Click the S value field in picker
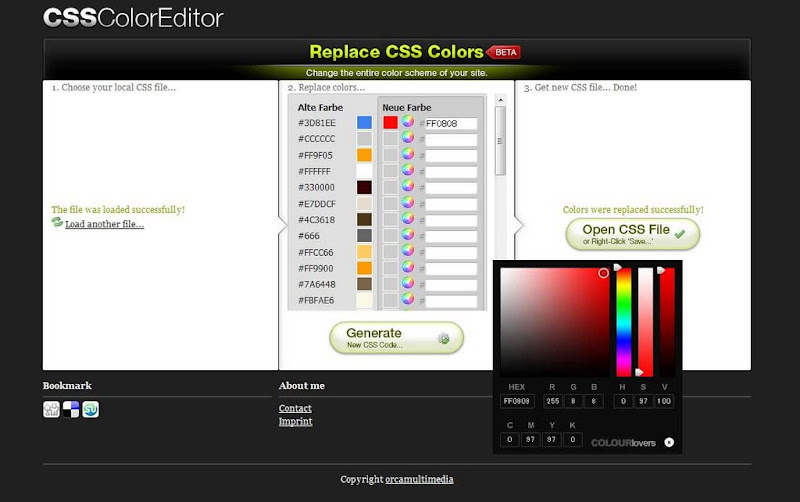 643,401
